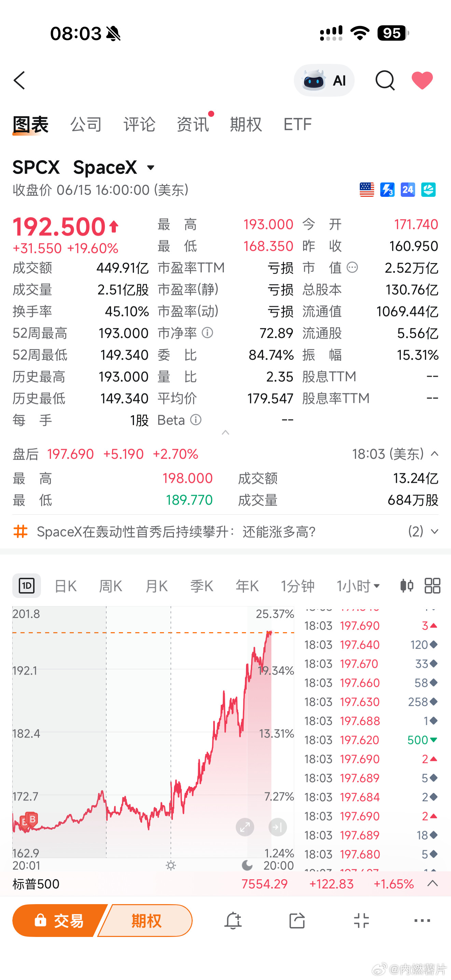This screenshot has height=980, width=451.
Task: Select the 月K chart period
Action: tap(156, 586)
